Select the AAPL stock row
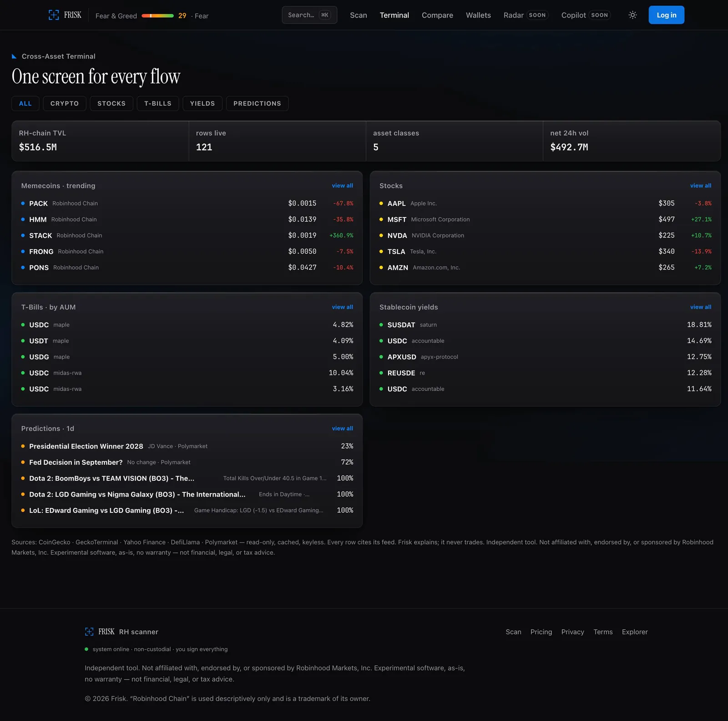Image resolution: width=728 pixels, height=721 pixels. pyautogui.click(x=545, y=203)
